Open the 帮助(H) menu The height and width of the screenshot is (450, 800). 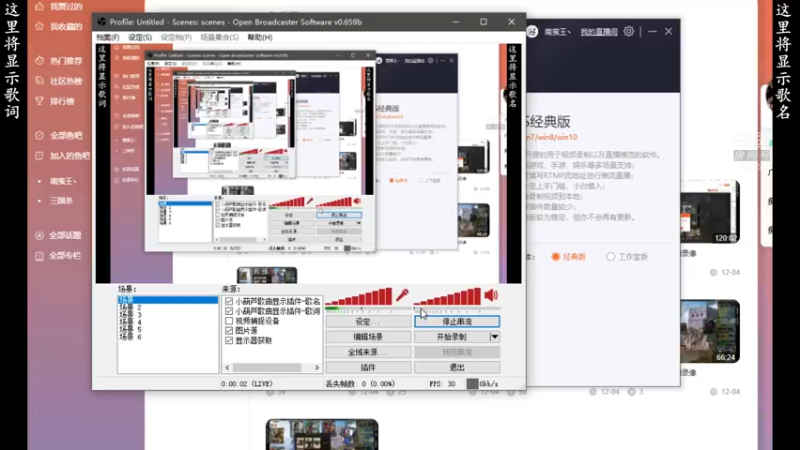pyautogui.click(x=260, y=38)
